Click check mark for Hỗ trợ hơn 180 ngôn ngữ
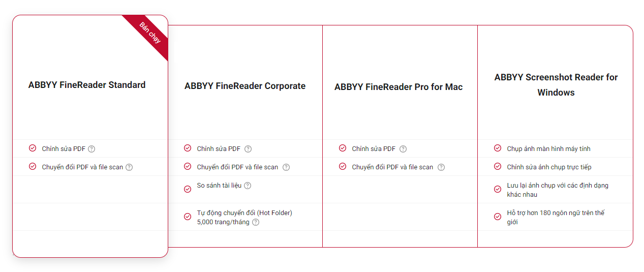Viewport: 644px width, 272px height. tap(498, 217)
